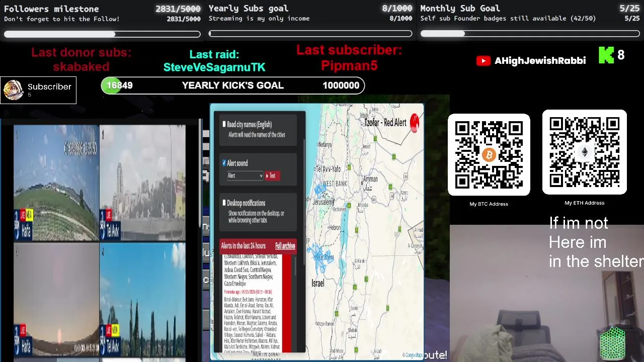This screenshot has width=644, height=362.
Task: Click the 'WEST BANK' map label
Action: click(335, 184)
